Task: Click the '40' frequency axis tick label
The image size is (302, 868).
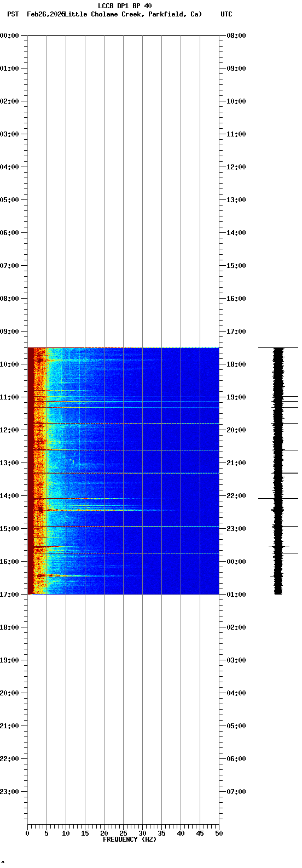Action: click(181, 833)
